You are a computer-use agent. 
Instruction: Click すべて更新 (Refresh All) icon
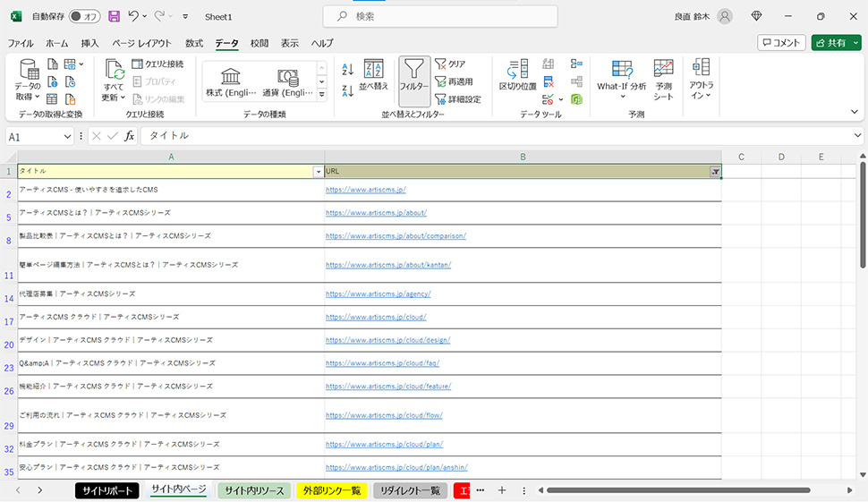click(x=114, y=81)
